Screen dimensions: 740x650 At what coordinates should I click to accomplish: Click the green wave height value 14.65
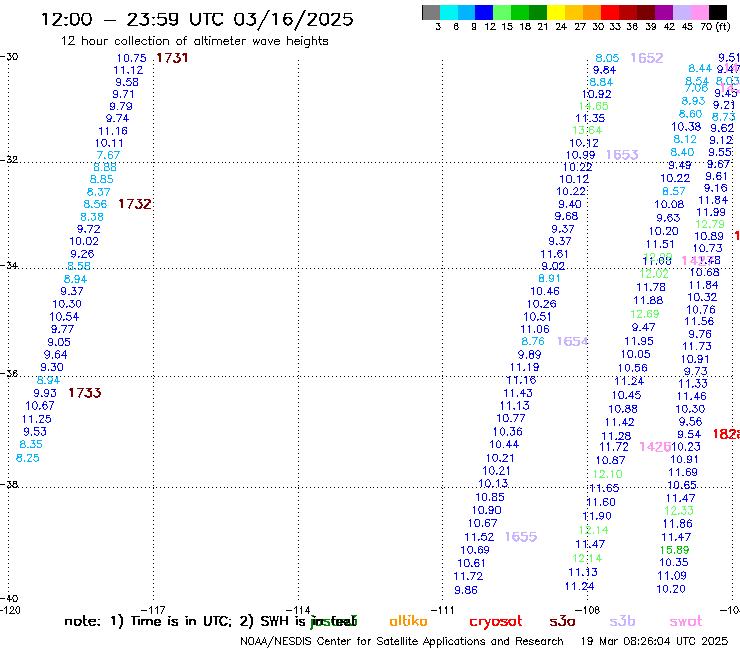594,106
